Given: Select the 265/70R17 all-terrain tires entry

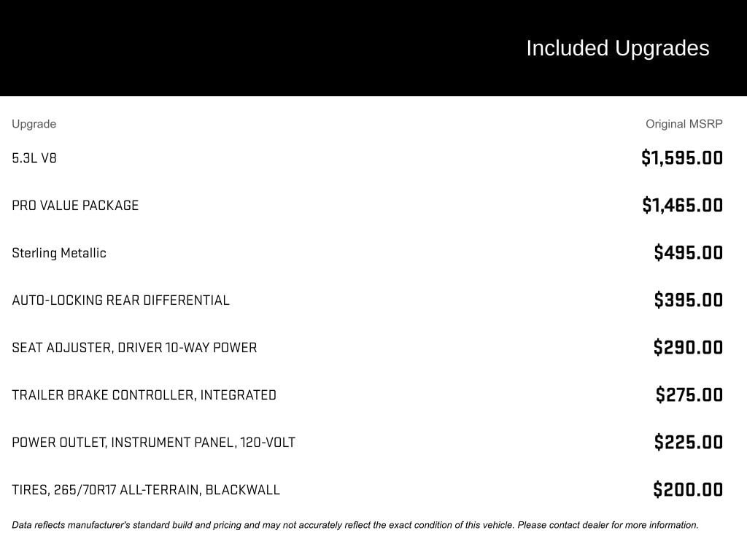Looking at the screenshot, I should (x=146, y=490).
